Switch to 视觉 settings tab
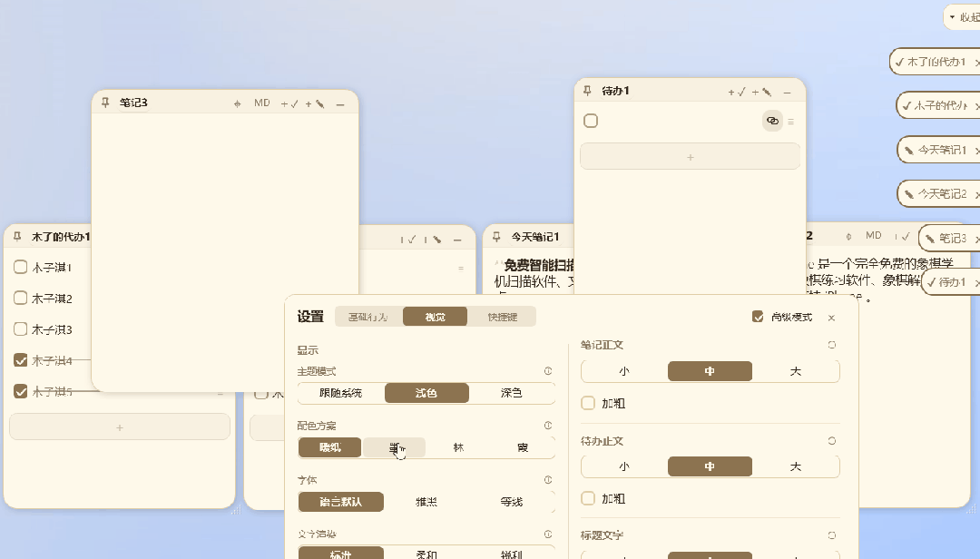Viewport: 980px width, 559px height. tap(435, 317)
